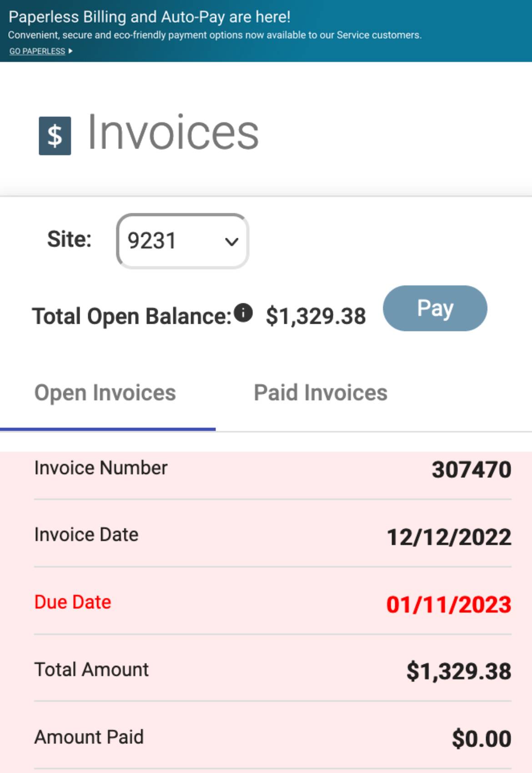Image resolution: width=532 pixels, height=773 pixels.
Task: Click the Pay button
Action: point(435,308)
